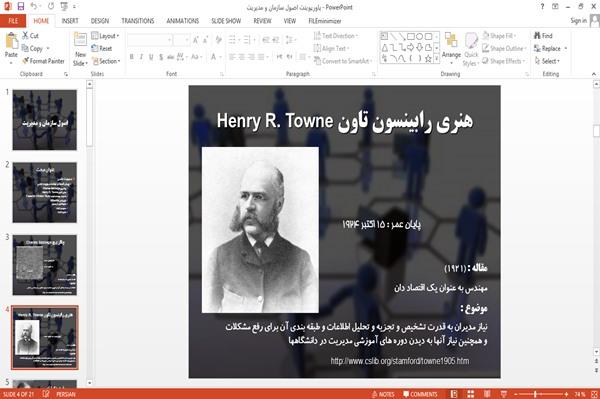The image size is (600, 399).
Task: Click the zoom slider handle
Action: [x=535, y=394]
